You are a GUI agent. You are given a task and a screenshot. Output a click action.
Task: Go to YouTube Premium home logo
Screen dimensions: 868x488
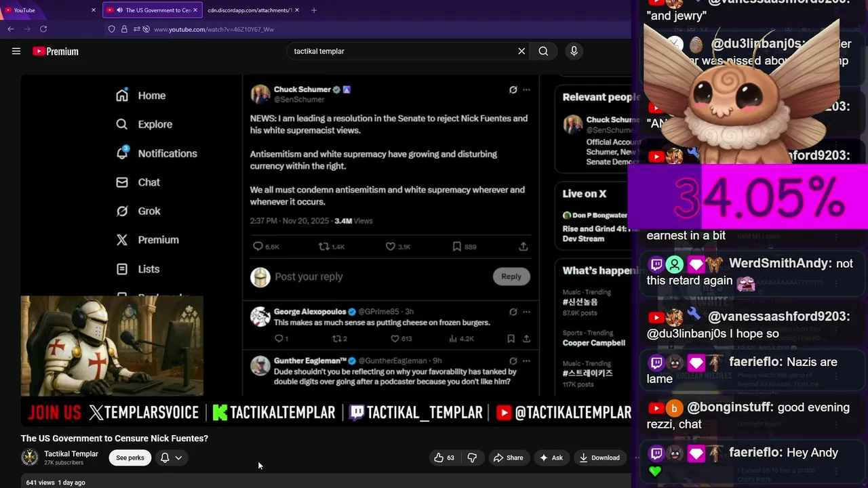56,52
